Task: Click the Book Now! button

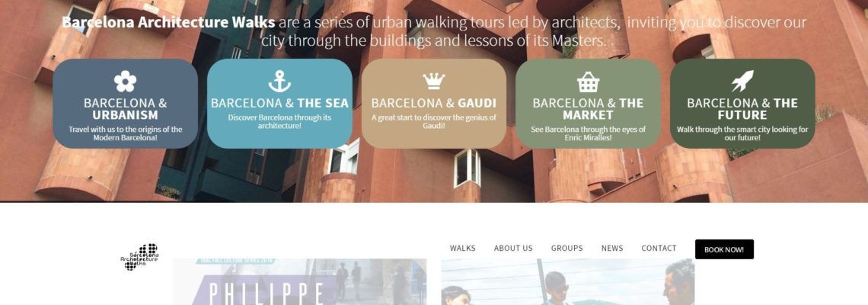Action: point(724,249)
